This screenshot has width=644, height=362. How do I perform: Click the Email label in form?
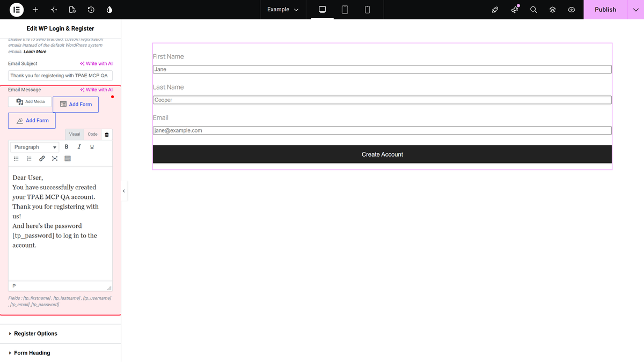coord(160,117)
